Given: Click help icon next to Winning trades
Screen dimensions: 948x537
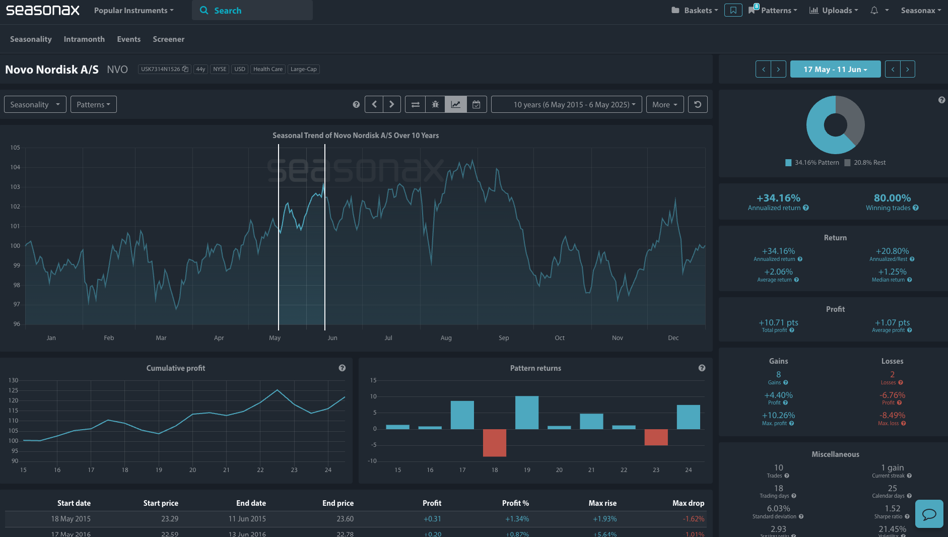Looking at the screenshot, I should point(915,208).
